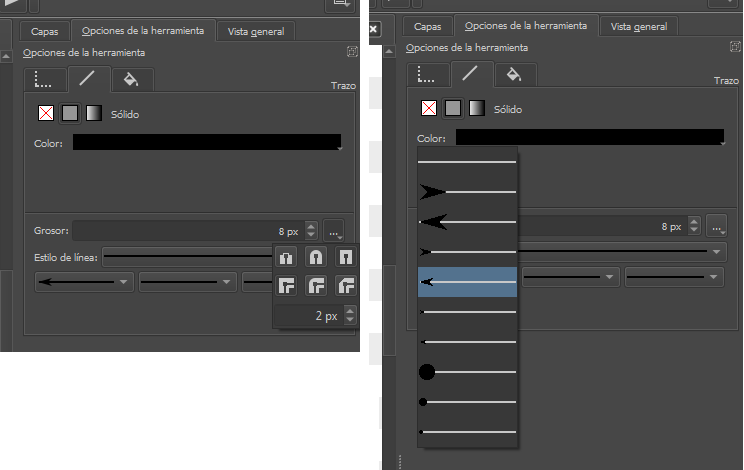Open stroke sub-tab in panel with cap popup
Viewport: 744px width, 470px height.
pos(89,79)
